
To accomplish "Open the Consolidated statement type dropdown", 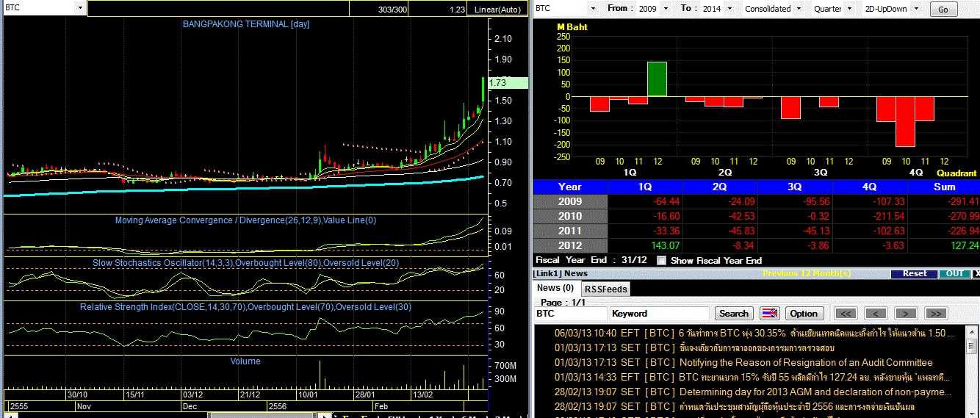I will [799, 8].
